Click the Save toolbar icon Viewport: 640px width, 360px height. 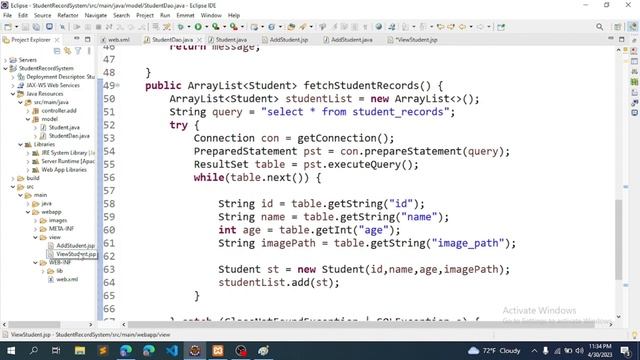[x=25, y=27]
